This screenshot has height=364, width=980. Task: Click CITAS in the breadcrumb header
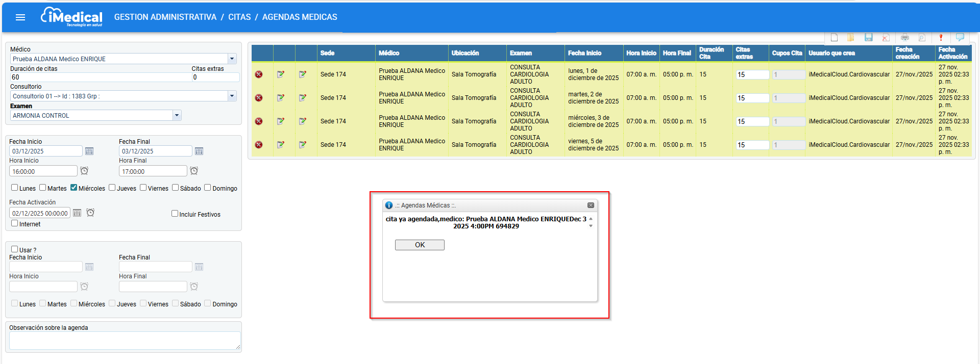click(x=239, y=17)
